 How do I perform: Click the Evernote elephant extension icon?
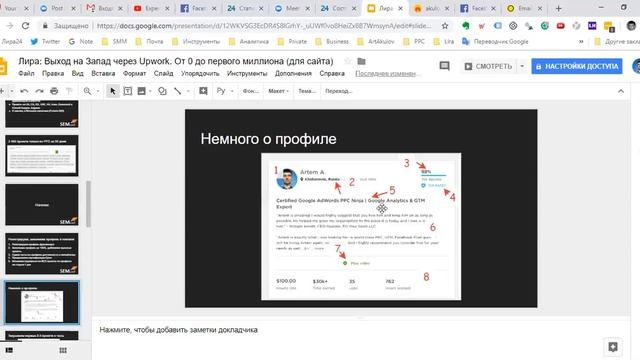click(466, 26)
